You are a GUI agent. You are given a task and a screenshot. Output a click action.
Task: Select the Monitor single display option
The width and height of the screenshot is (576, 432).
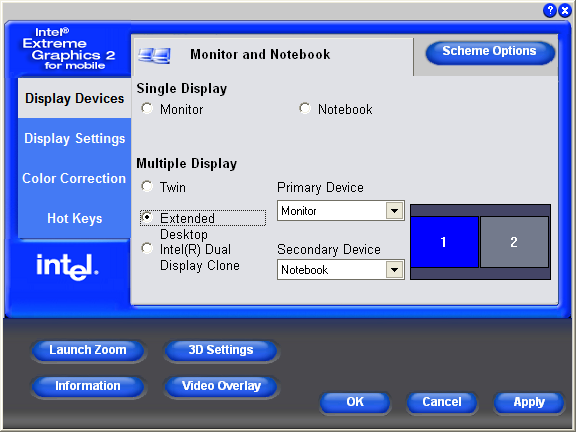[x=147, y=108]
